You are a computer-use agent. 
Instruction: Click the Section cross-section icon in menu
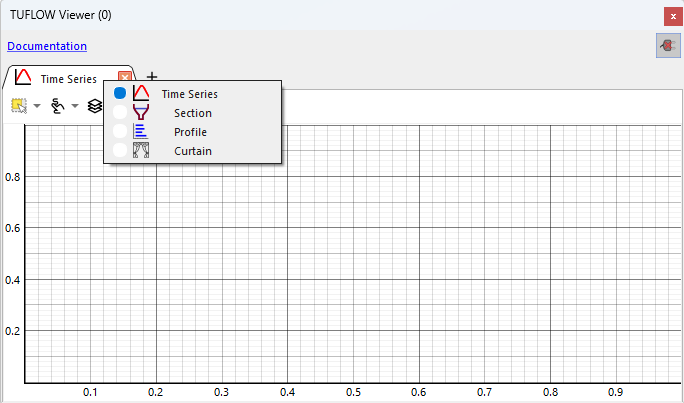[x=141, y=113]
